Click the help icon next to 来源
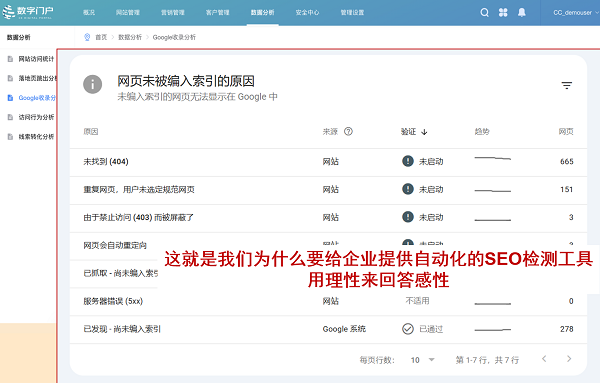Viewport: 600px width, 383px height. (x=348, y=132)
